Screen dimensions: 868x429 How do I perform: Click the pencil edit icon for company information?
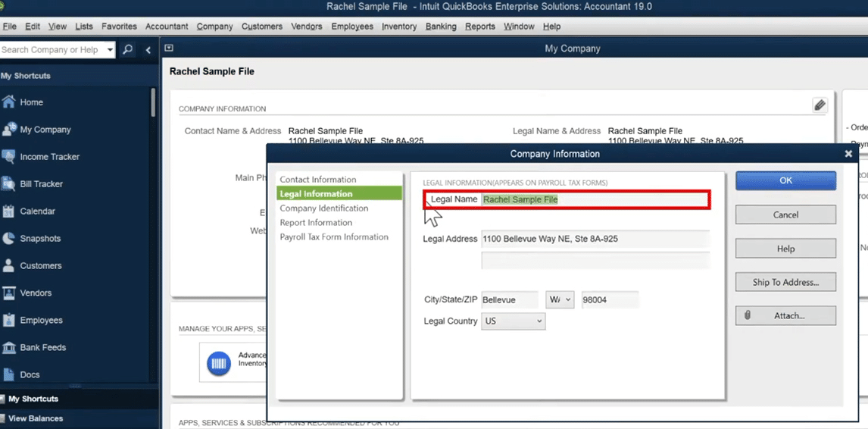click(820, 105)
